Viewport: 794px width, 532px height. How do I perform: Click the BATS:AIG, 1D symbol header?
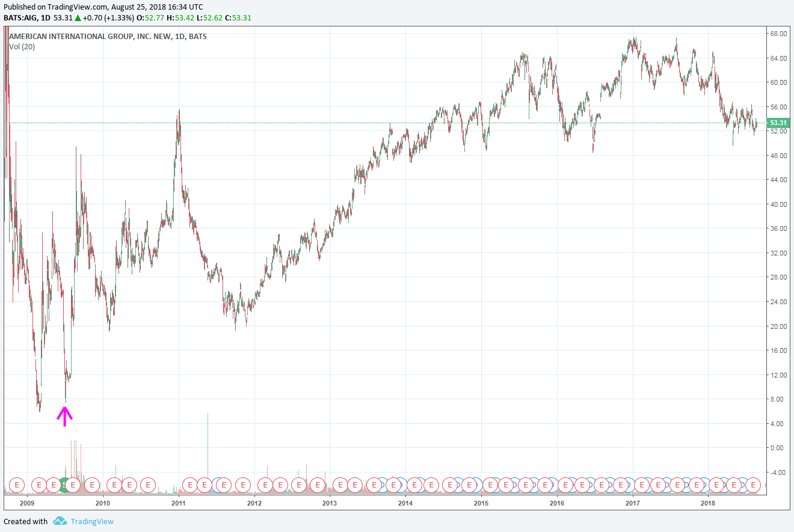click(27, 17)
